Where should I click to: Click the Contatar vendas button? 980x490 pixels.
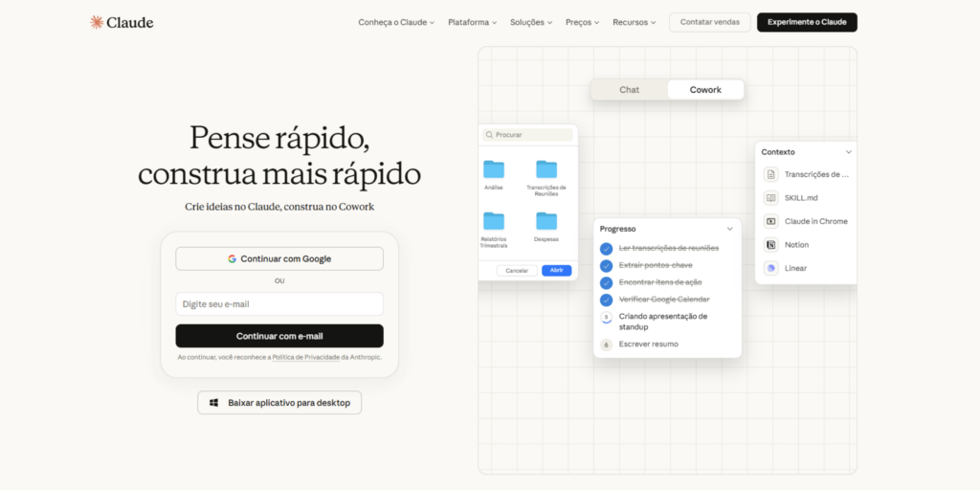pyautogui.click(x=710, y=23)
